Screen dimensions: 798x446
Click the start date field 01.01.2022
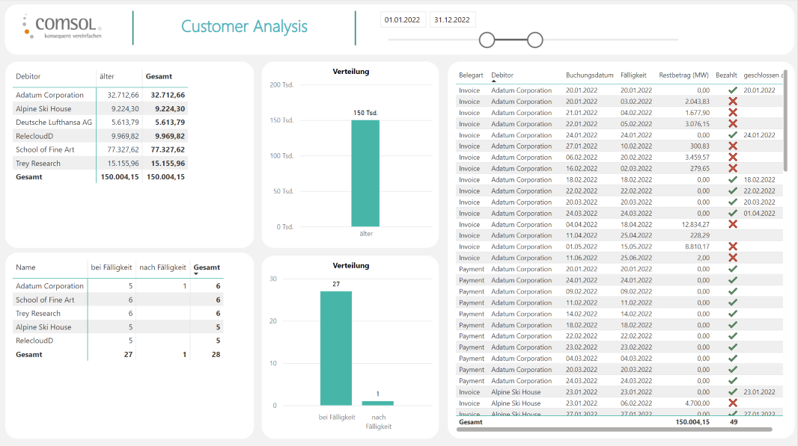[402, 20]
